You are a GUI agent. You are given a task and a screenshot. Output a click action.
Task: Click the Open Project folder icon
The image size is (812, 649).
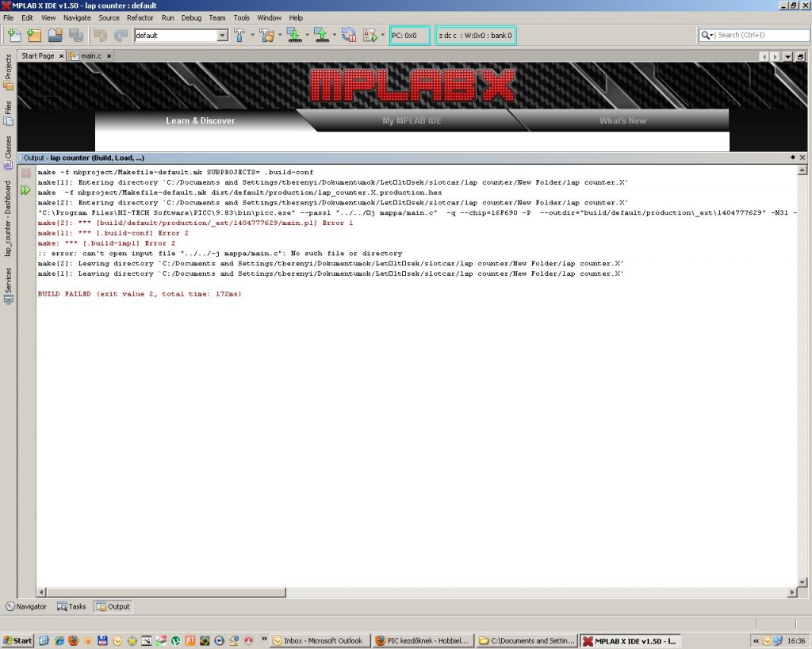click(55, 35)
